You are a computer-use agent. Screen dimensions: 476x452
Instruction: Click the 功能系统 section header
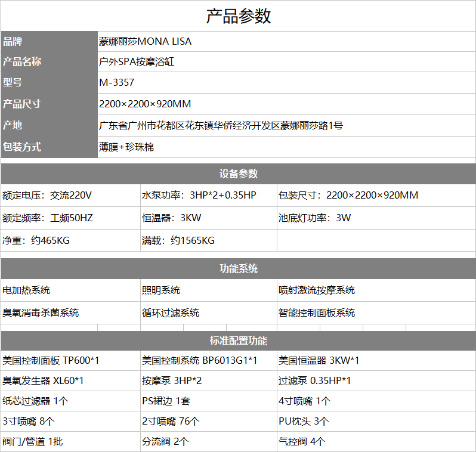(x=238, y=269)
